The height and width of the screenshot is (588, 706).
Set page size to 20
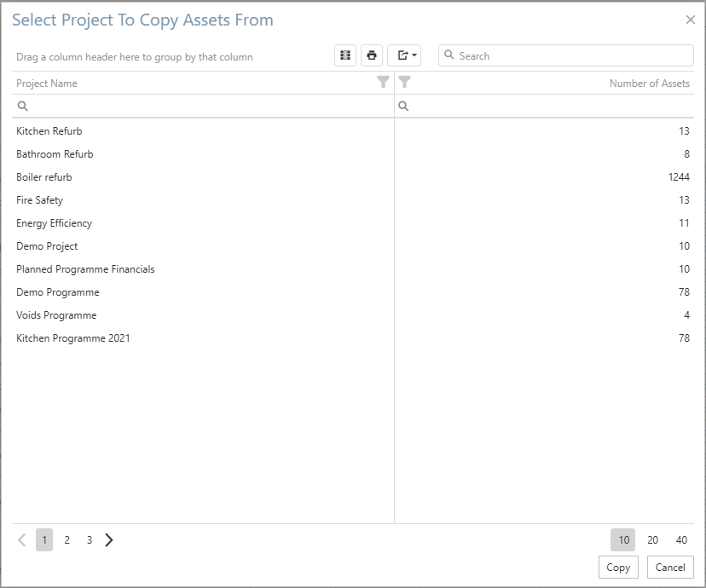tap(652, 539)
